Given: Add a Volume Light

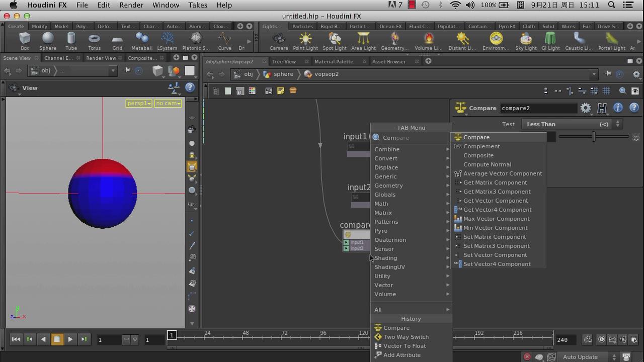Looking at the screenshot, I should coord(428,41).
